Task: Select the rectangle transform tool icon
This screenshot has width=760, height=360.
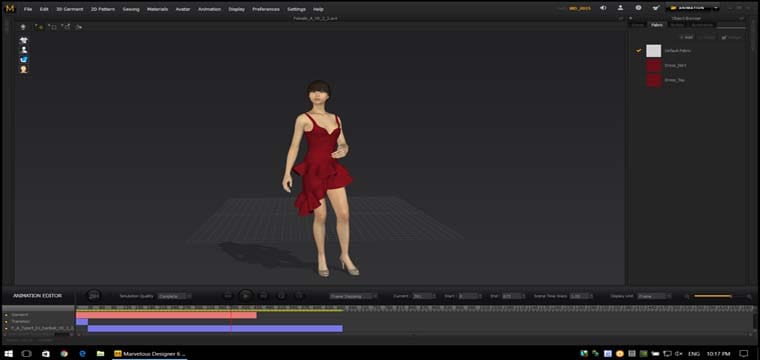Action: 53,27
